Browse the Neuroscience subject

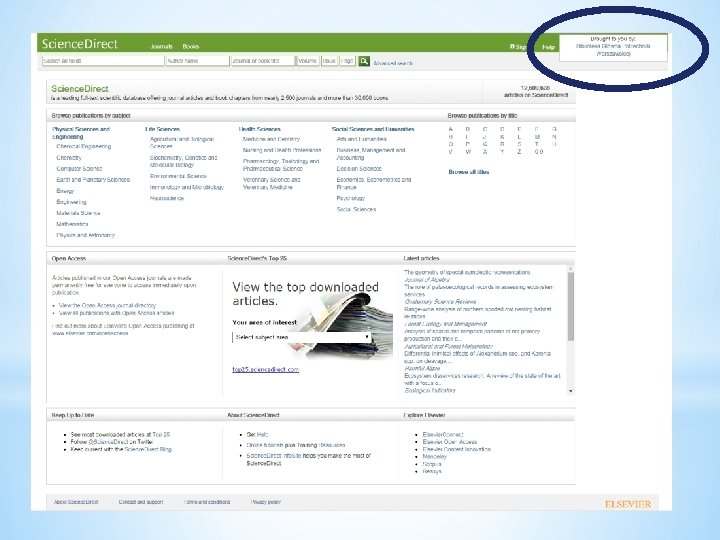click(167, 198)
